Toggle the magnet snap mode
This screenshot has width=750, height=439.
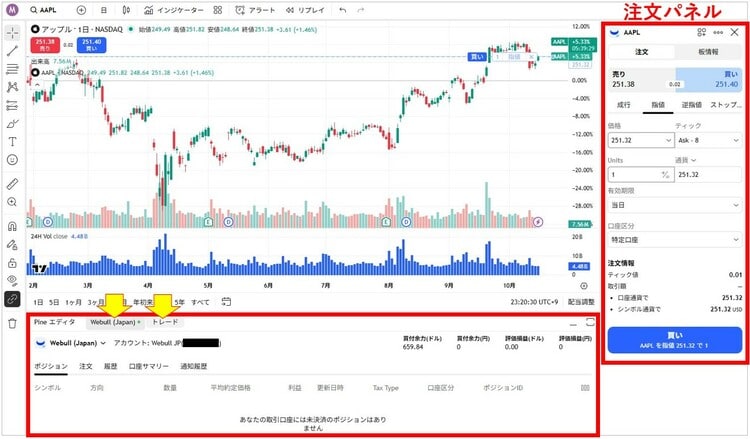[x=12, y=226]
